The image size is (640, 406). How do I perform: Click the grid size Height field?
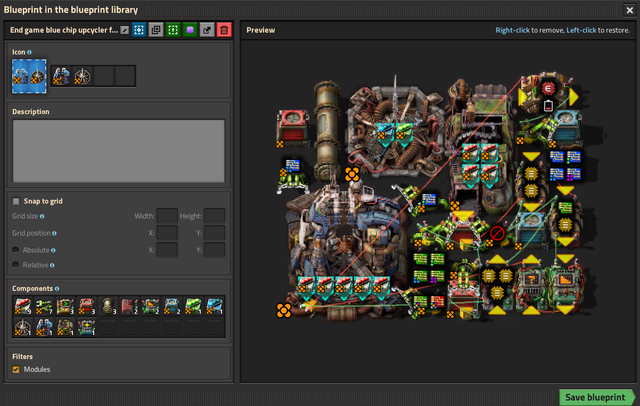[x=215, y=216]
